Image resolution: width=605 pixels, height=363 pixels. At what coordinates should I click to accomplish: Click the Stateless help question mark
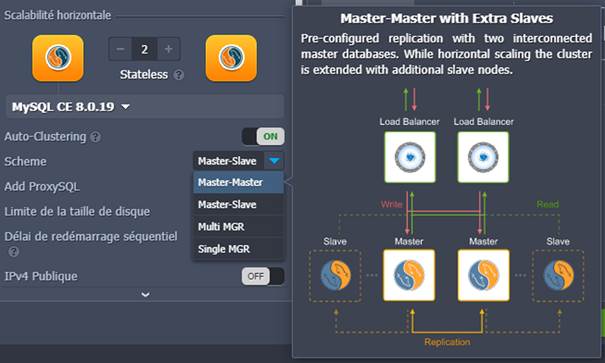[178, 75]
